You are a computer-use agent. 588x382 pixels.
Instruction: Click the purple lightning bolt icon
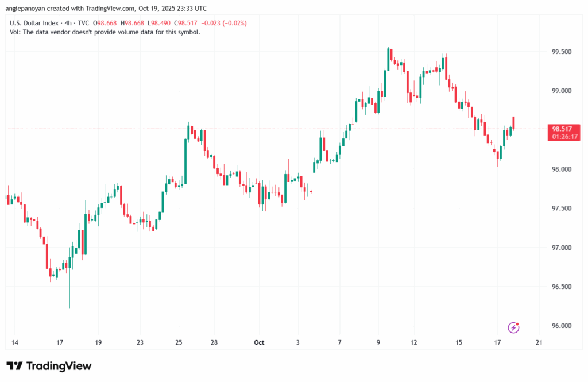[x=514, y=327]
